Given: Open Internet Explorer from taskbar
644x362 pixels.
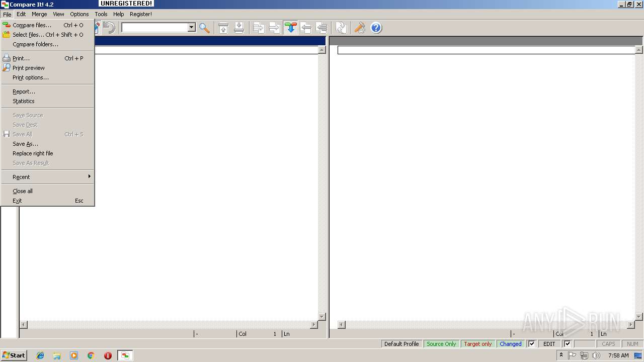Looking at the screenshot, I should 40,355.
